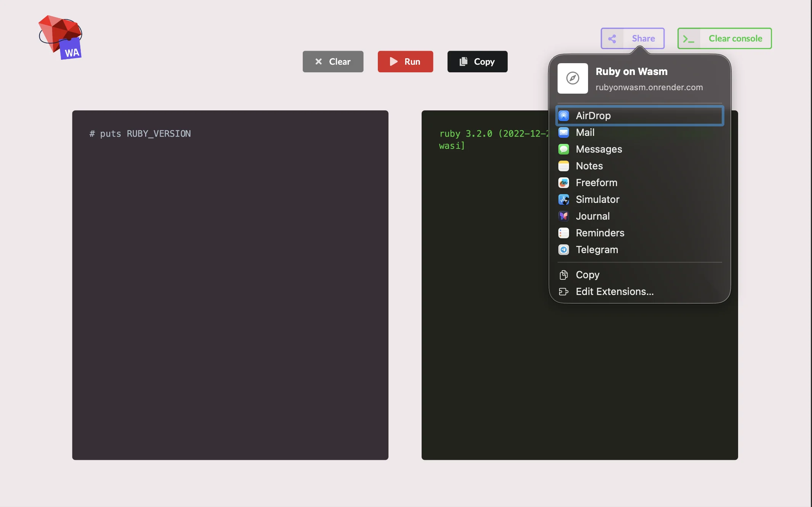812x507 pixels.
Task: Click the Mail envelope icon
Action: pos(564,132)
